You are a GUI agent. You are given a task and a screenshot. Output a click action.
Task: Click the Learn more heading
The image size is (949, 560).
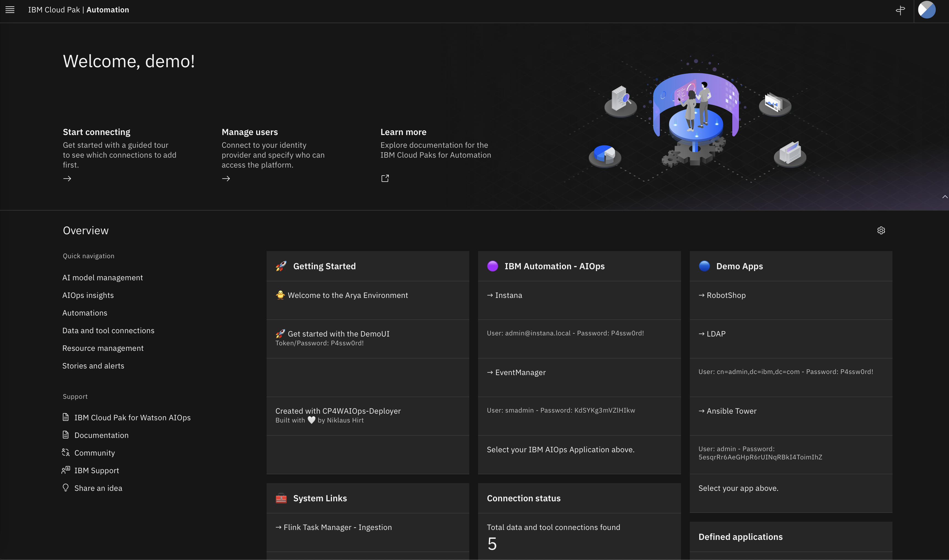(404, 132)
